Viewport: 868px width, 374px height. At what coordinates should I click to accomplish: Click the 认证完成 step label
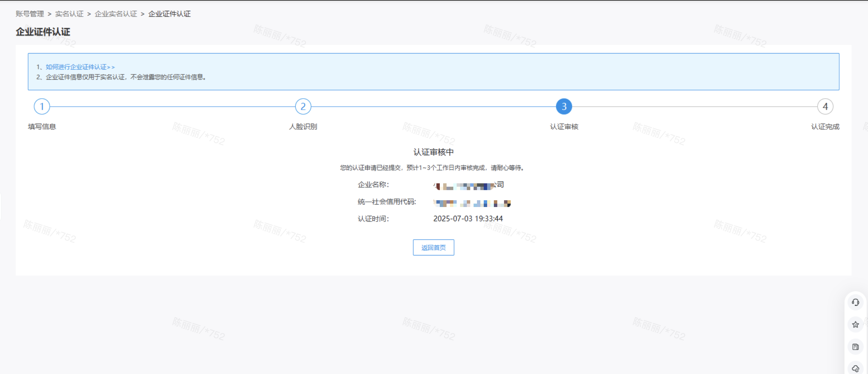click(825, 127)
